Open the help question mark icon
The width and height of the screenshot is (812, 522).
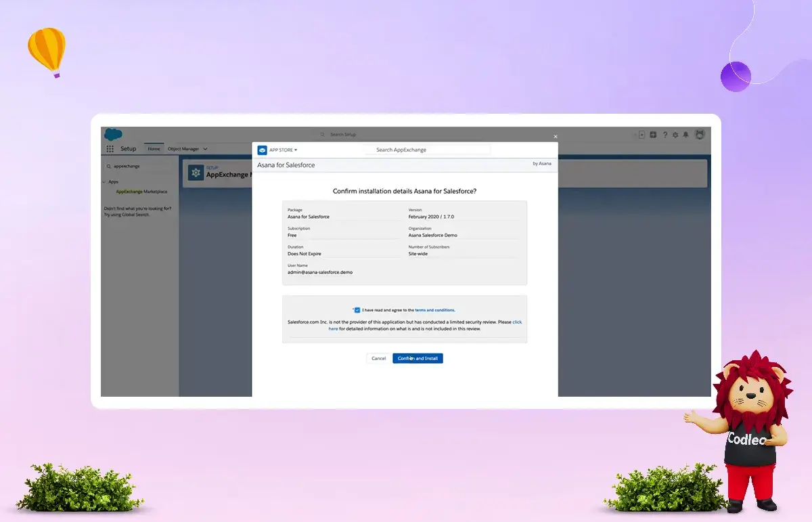tap(664, 135)
